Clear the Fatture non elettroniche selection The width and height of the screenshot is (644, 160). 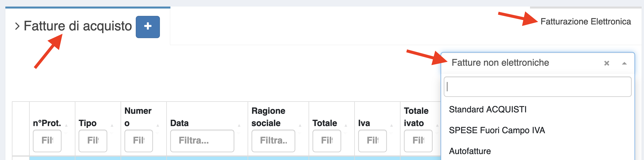click(607, 63)
